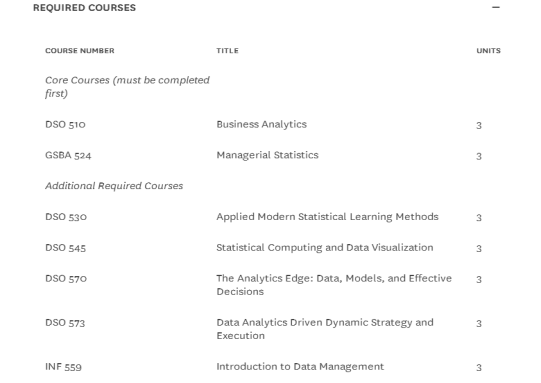Click the Business Analytics title
This screenshot has width=541, height=383.
click(x=262, y=124)
